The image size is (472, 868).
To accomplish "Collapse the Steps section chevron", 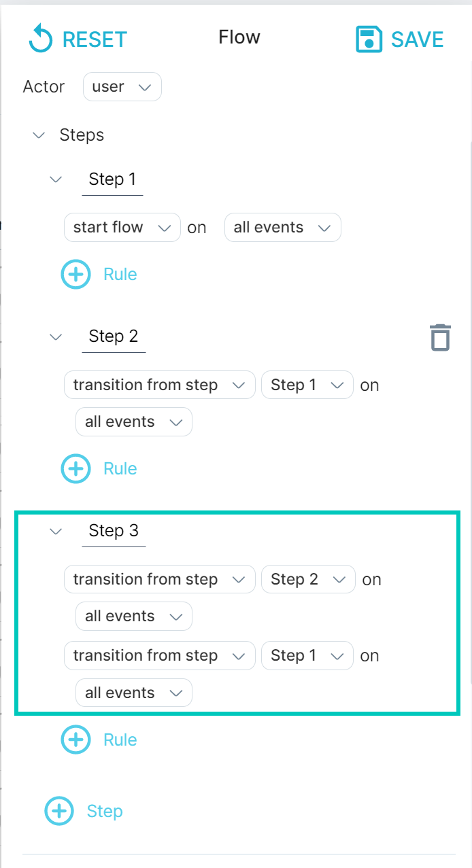I will pyautogui.click(x=39, y=135).
